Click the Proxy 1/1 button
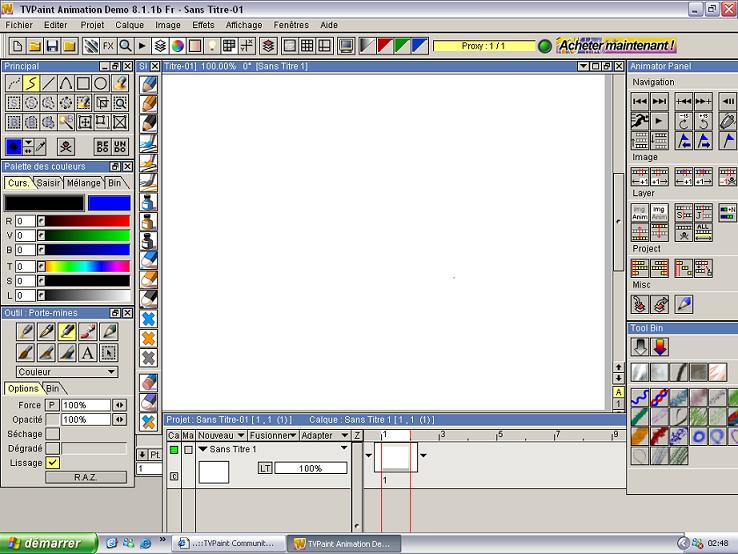The width and height of the screenshot is (738, 554). click(483, 46)
